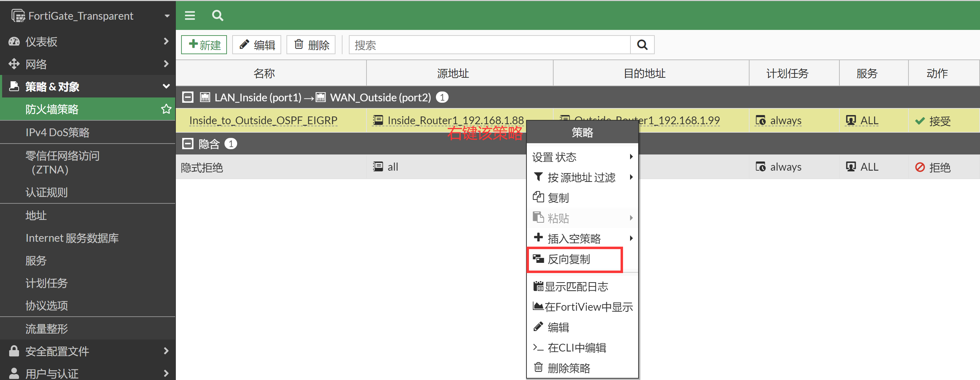The width and height of the screenshot is (980, 380).
Task: Click into the 搜索 input field
Action: [489, 45]
